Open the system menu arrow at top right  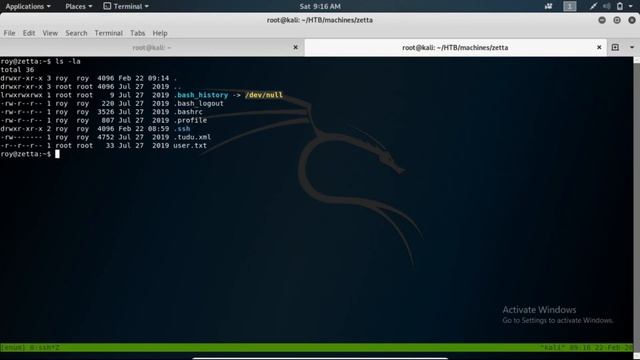click(x=631, y=6)
